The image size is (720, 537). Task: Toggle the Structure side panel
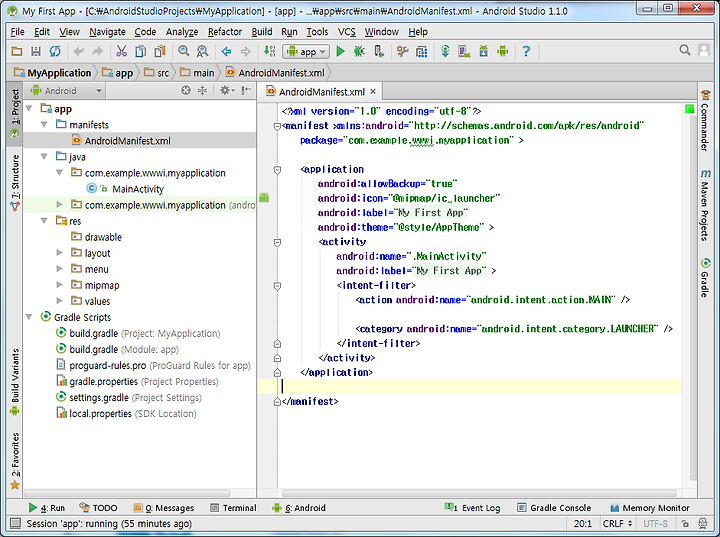click(15, 183)
